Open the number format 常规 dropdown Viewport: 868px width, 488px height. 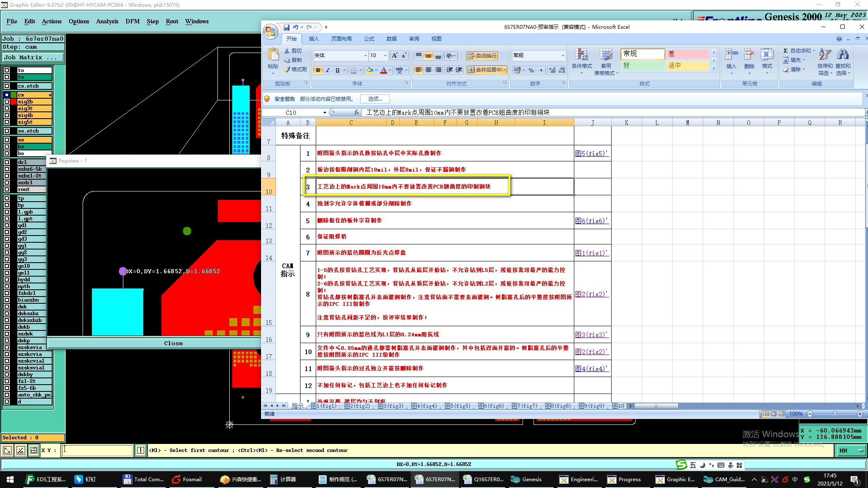(563, 55)
